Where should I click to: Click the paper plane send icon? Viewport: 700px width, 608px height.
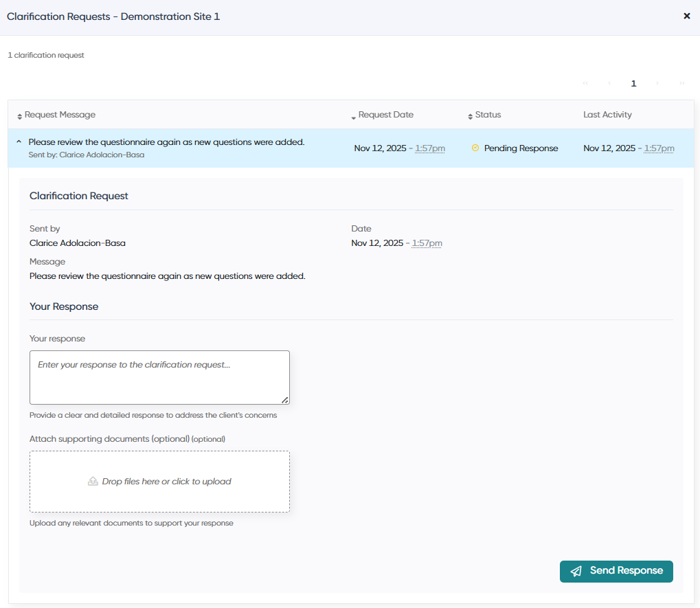tap(576, 571)
